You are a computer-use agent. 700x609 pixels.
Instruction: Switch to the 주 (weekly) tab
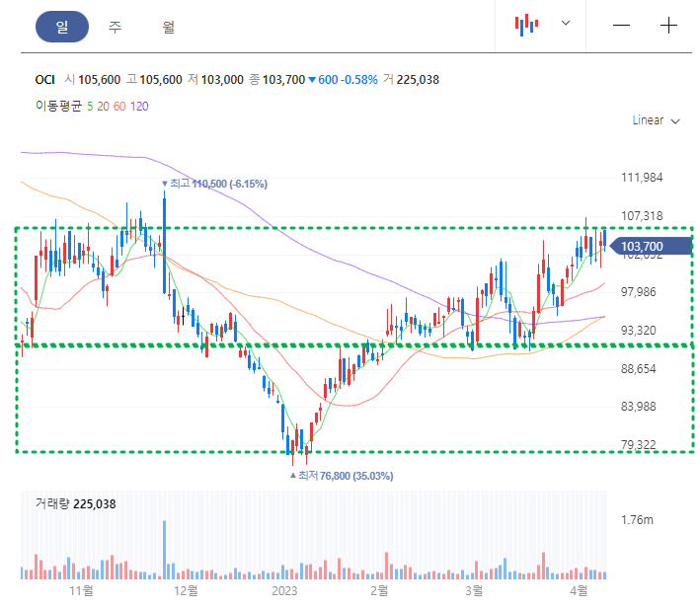click(116, 27)
